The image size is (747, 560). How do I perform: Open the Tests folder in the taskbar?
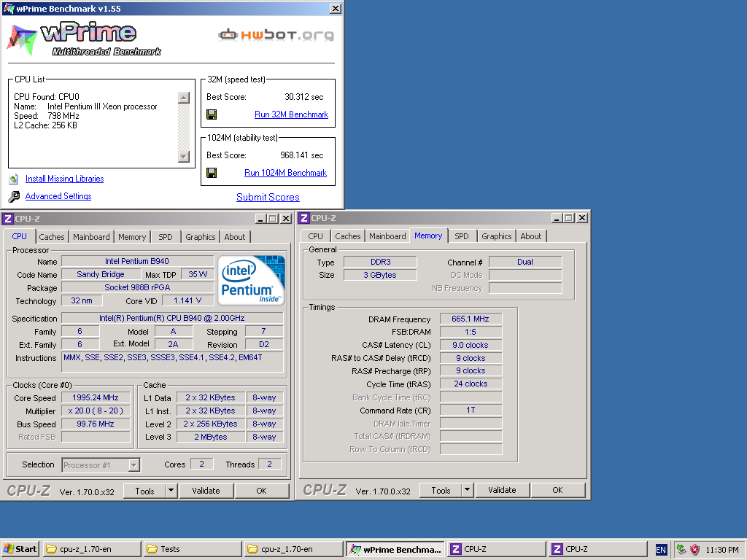coord(193,549)
